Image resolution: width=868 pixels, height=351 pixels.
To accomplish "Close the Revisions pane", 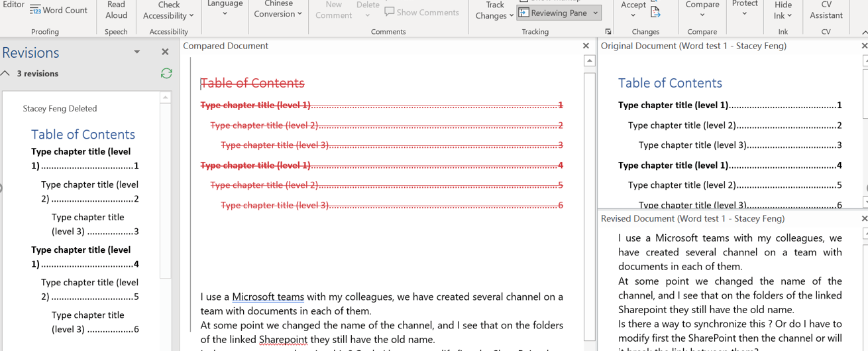I will pos(165,52).
